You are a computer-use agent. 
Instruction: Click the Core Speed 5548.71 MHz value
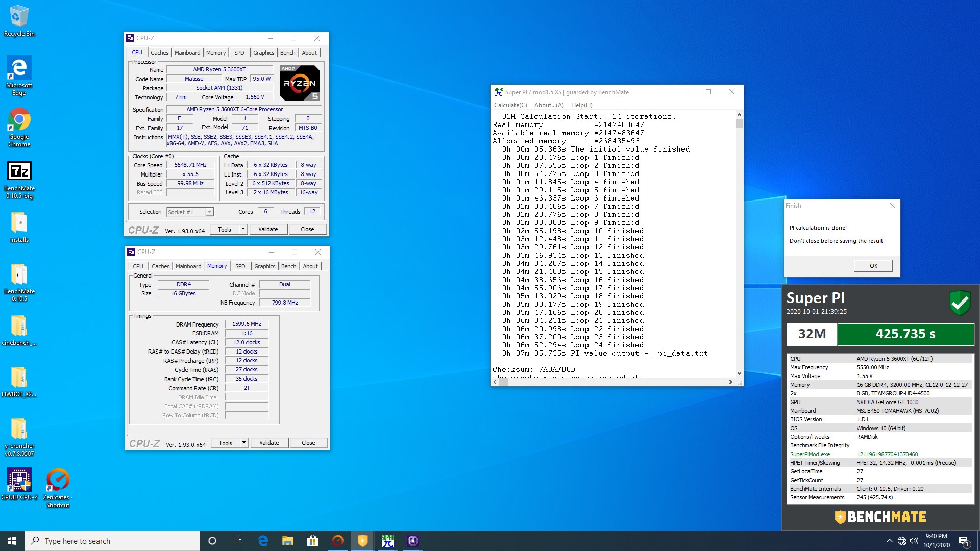tap(190, 165)
